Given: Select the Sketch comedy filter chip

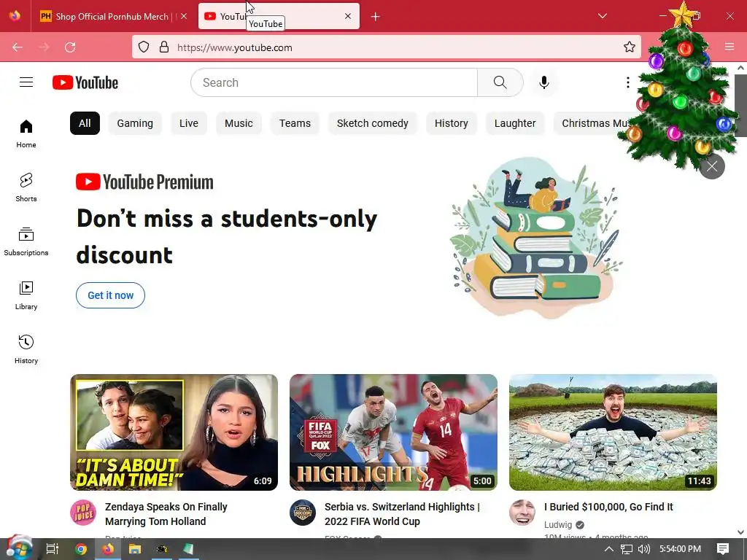Looking at the screenshot, I should tap(373, 123).
